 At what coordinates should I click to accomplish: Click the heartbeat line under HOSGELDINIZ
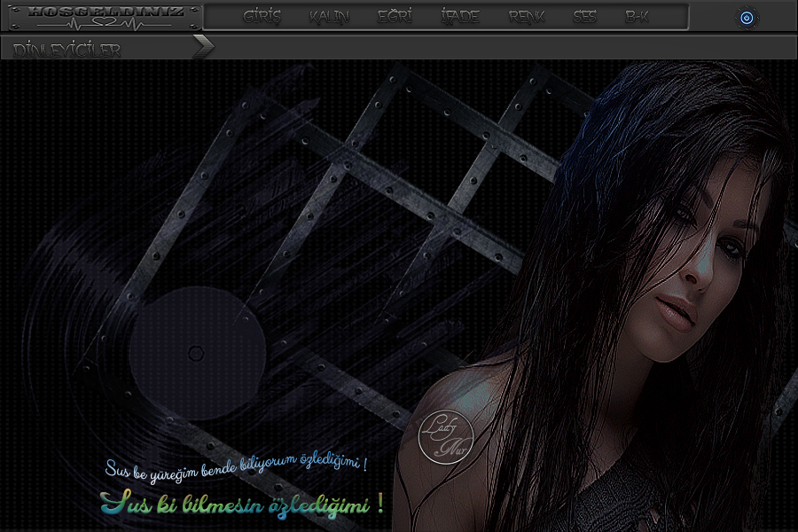(103, 23)
